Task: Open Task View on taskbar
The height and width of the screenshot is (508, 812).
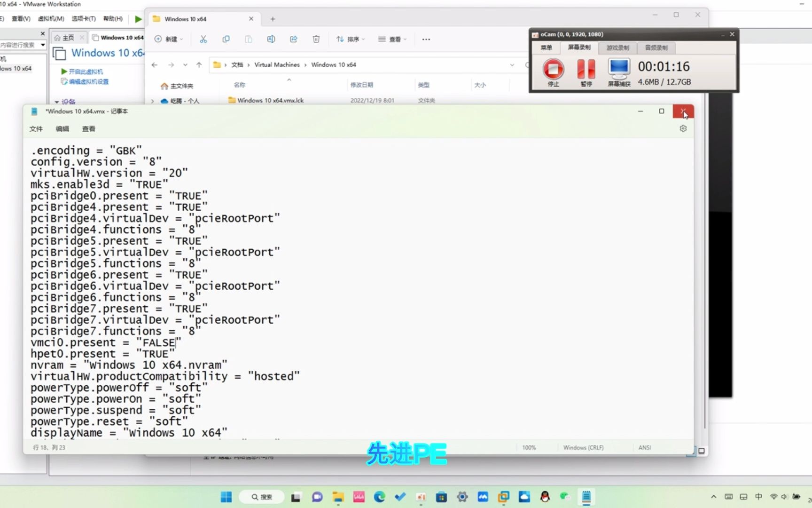Action: tap(296, 497)
